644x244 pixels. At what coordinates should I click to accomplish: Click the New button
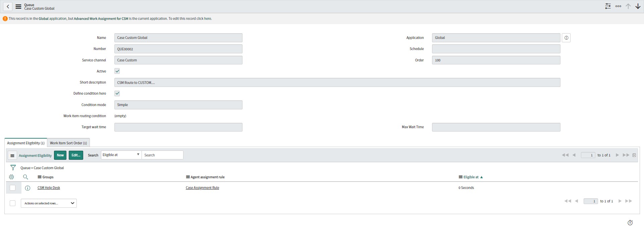[60, 155]
